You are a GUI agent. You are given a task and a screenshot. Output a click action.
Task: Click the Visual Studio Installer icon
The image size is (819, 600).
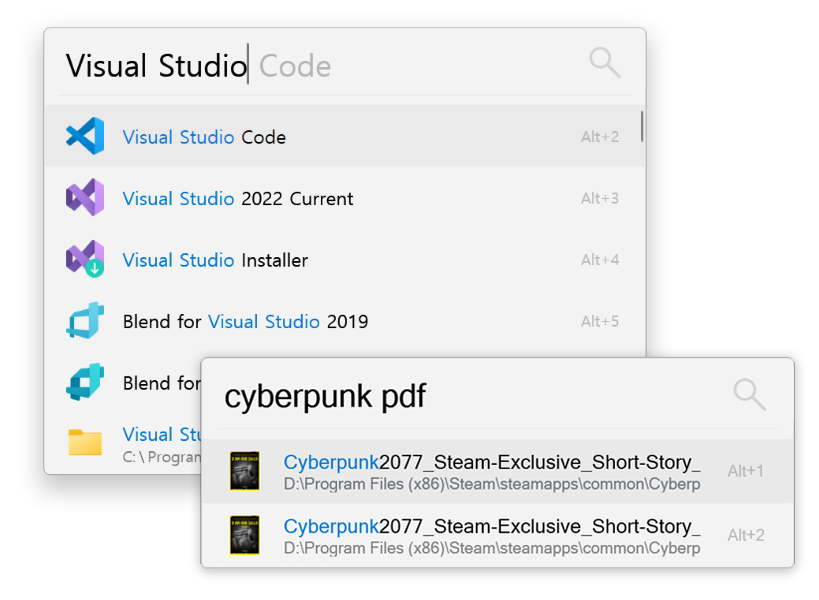[85, 260]
